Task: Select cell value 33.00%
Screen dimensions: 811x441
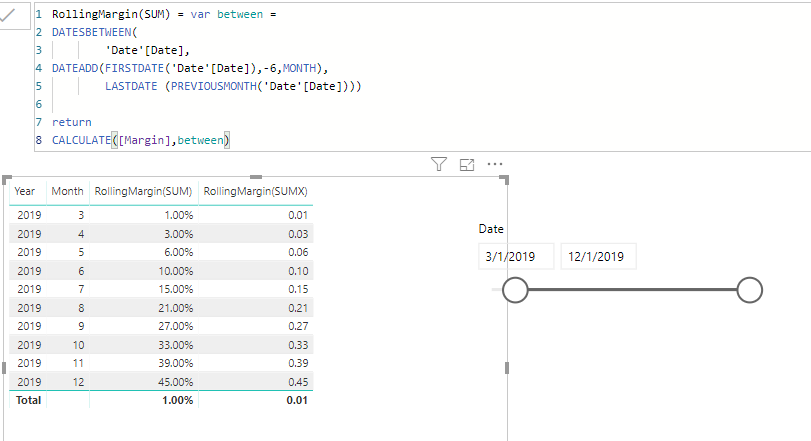Action: pyautogui.click(x=176, y=345)
